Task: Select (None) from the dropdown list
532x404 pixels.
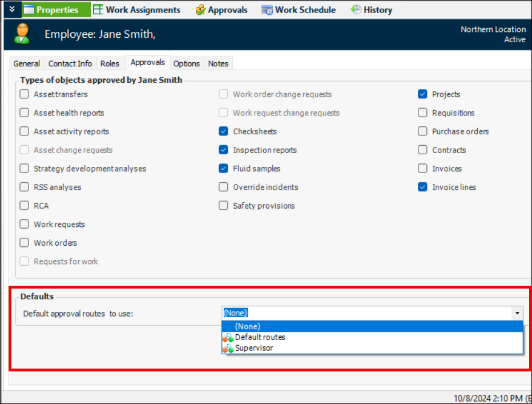Action: point(372,326)
